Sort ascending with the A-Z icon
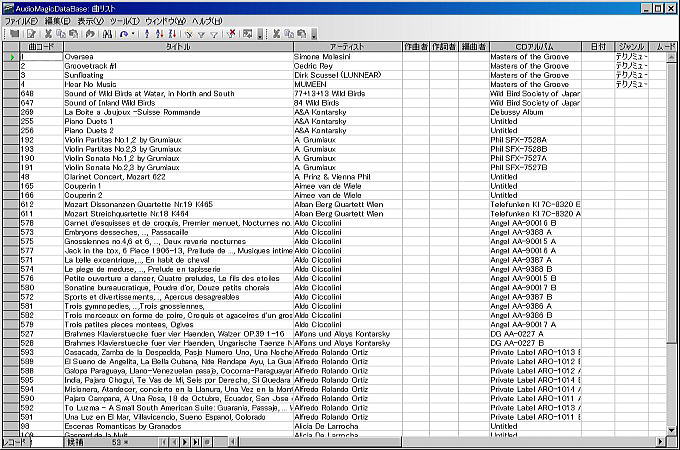Screen dimensions: 680x450 [159, 34]
